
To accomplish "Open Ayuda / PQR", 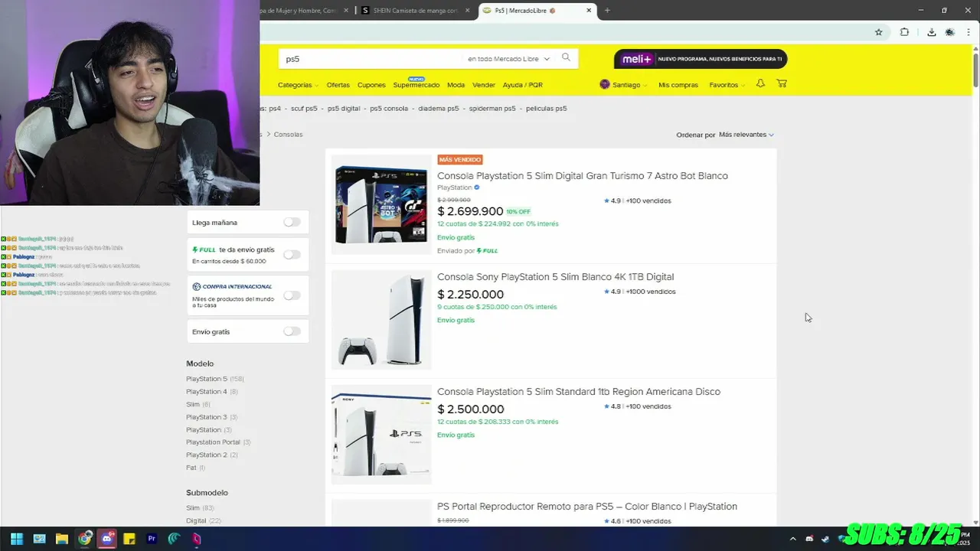I will [x=522, y=85].
